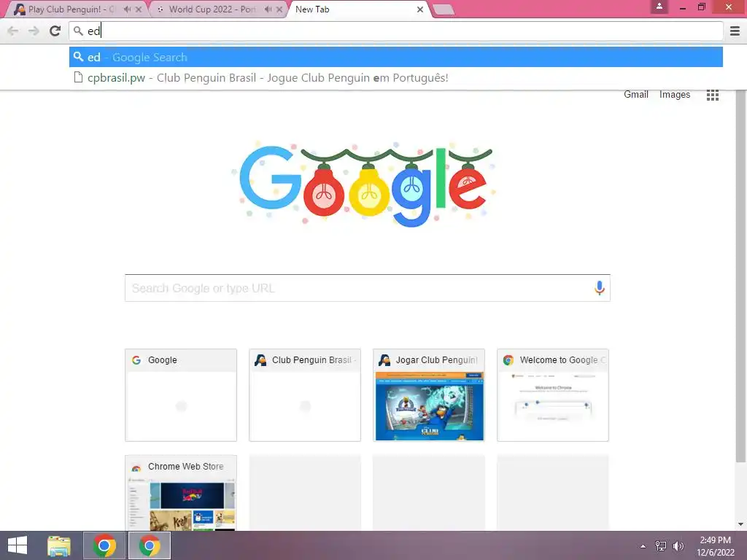Go back using the back arrow
The width and height of the screenshot is (747, 560).
click(x=13, y=31)
